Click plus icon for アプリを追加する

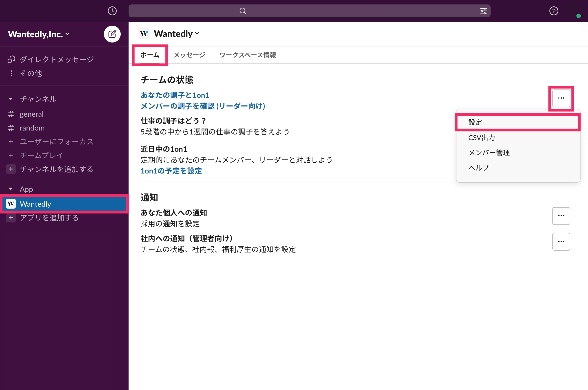coord(11,218)
